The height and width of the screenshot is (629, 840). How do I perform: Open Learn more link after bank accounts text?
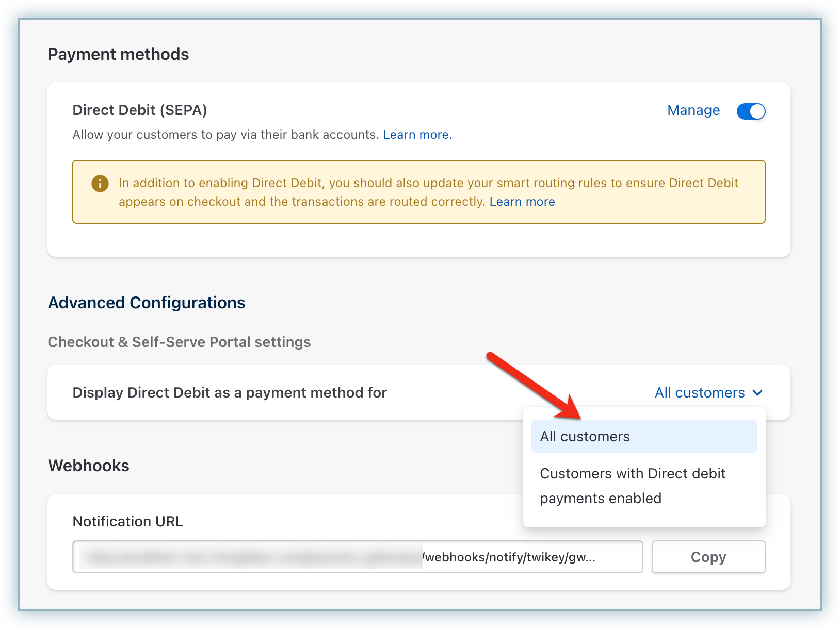(417, 135)
